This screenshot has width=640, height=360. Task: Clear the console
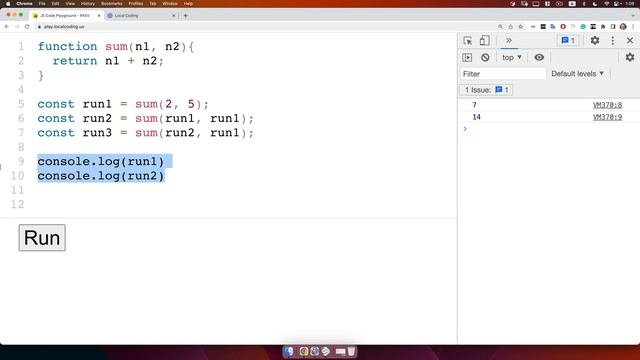485,58
